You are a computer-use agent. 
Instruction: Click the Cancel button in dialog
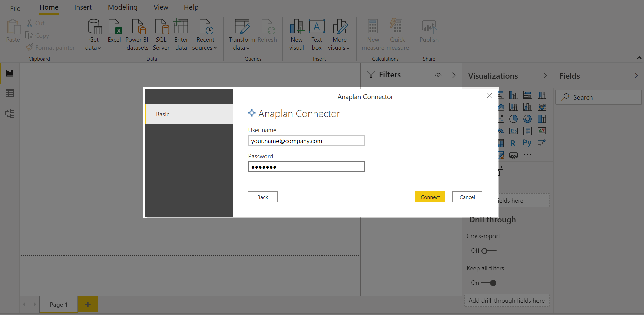click(x=467, y=197)
